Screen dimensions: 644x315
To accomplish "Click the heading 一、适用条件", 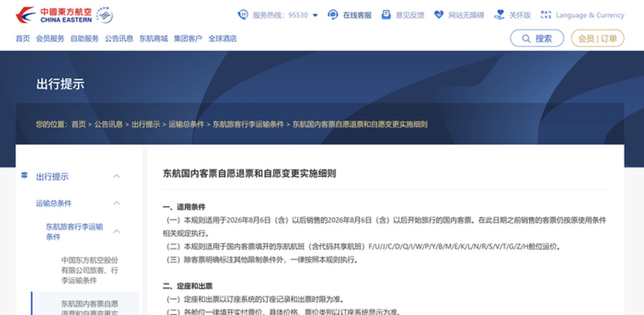I will click(x=184, y=207).
